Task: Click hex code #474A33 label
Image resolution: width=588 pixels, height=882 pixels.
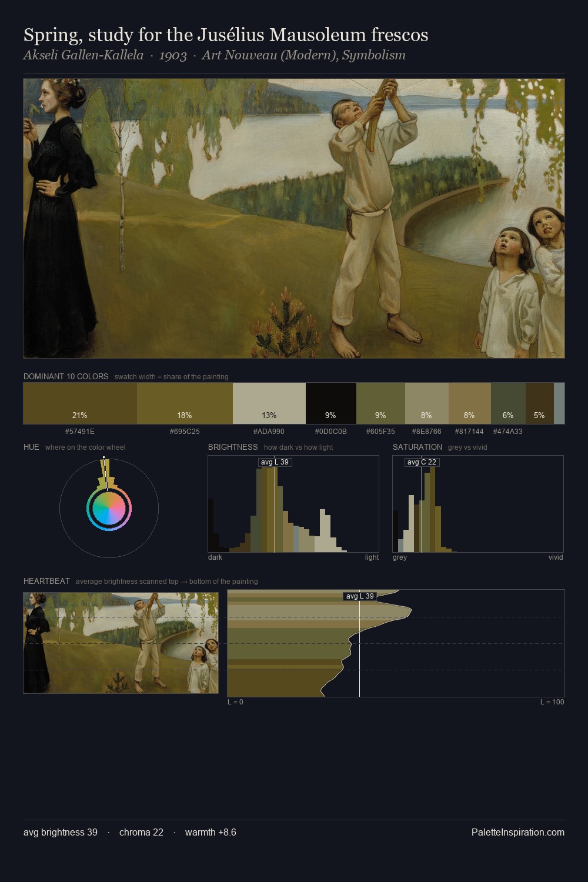Action: (x=508, y=432)
